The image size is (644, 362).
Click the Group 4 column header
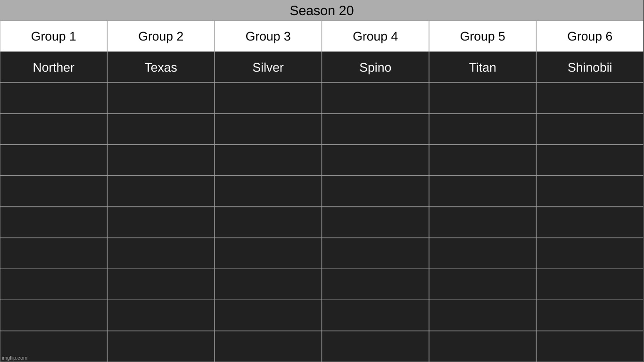coord(375,36)
